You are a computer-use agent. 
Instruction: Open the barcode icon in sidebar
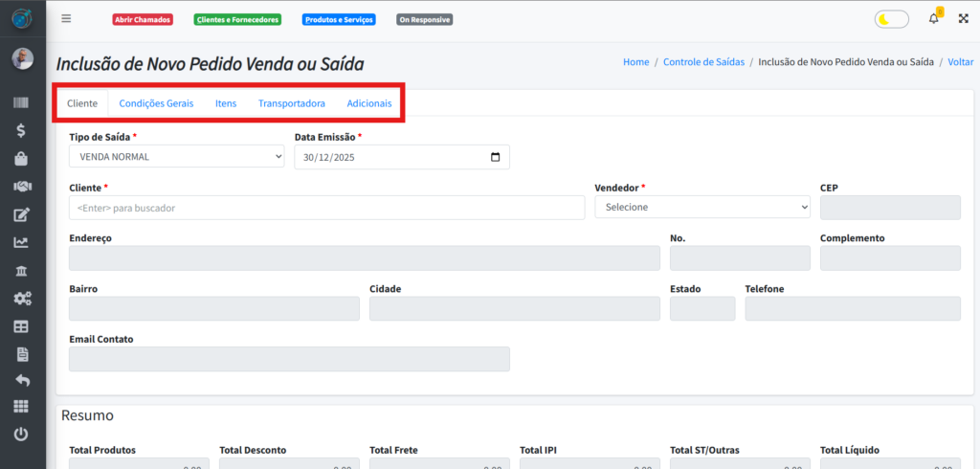tap(21, 103)
